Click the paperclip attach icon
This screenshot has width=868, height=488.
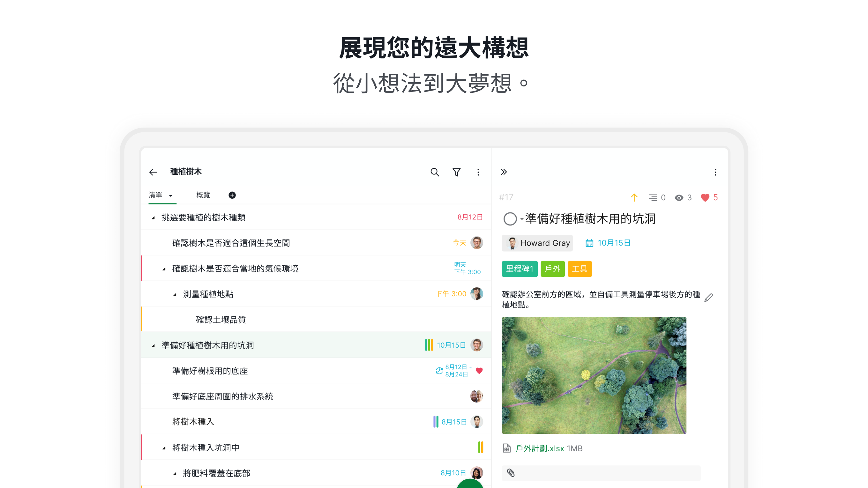point(511,472)
